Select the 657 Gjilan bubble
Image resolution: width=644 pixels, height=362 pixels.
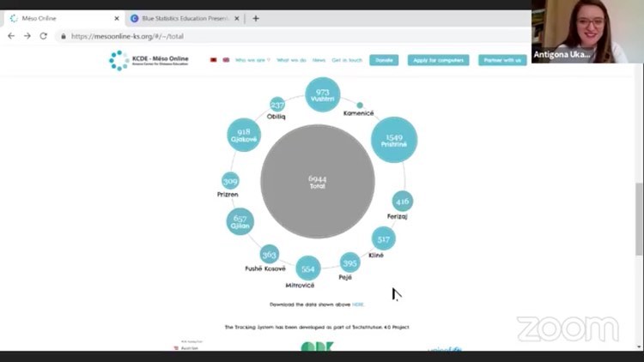click(x=240, y=221)
